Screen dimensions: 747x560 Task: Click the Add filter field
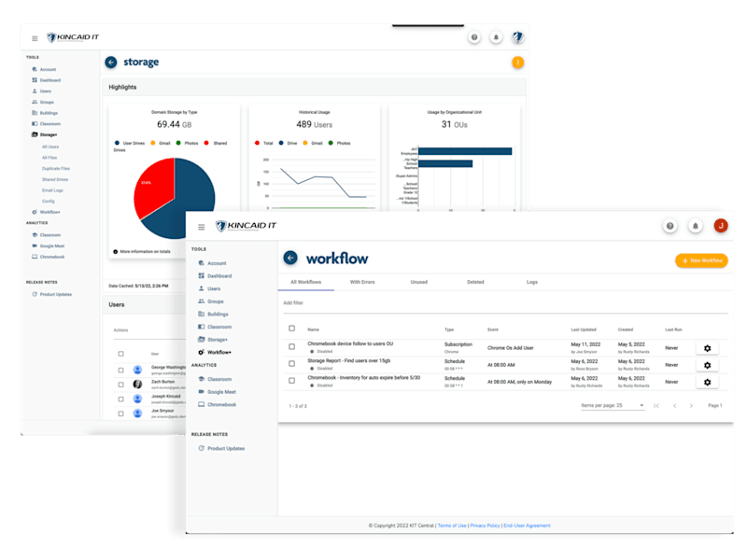(x=505, y=302)
